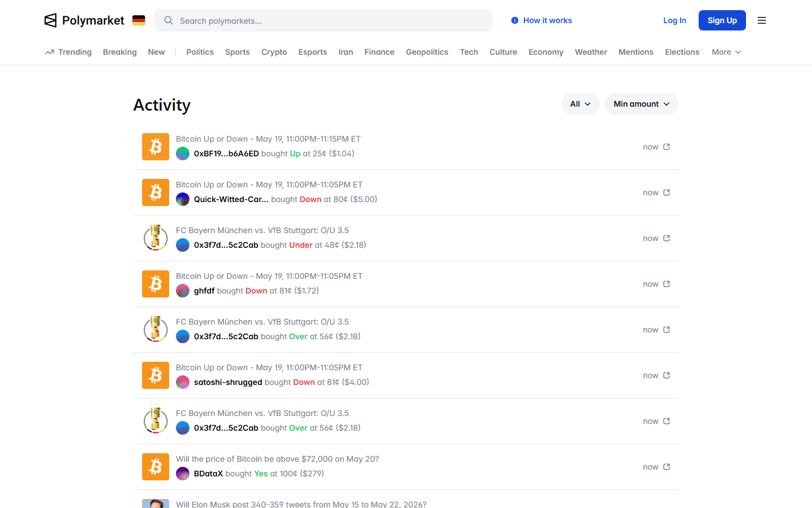Open user profile Quick-Witted-Car...
Viewport: 812px width, 508px height.
(x=231, y=199)
